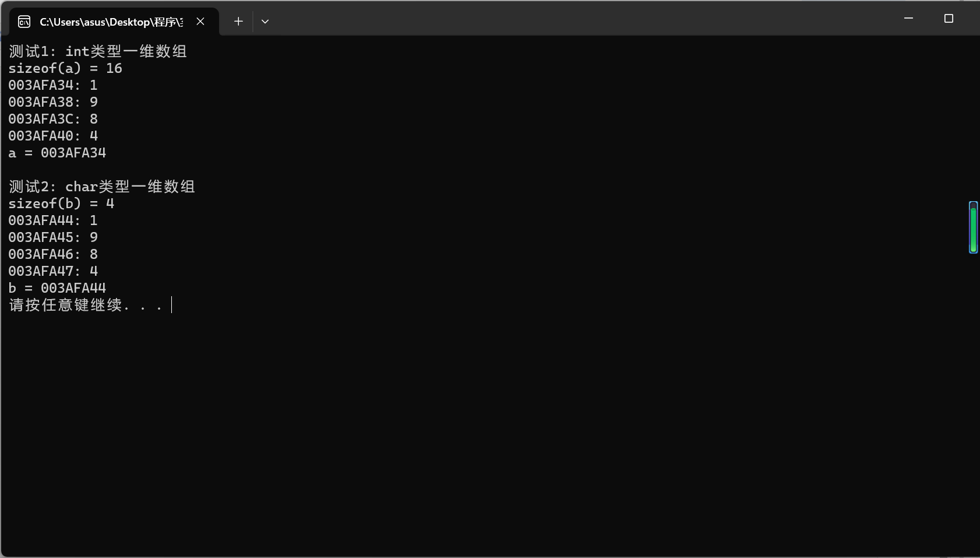Click the line '003AFA44: 1'

tap(53, 220)
